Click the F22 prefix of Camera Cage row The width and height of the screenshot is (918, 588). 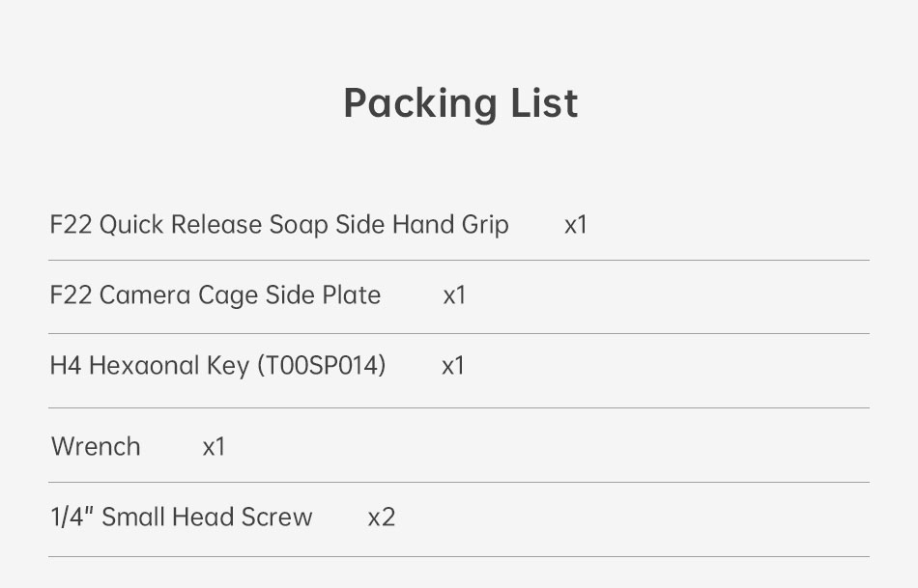click(70, 295)
